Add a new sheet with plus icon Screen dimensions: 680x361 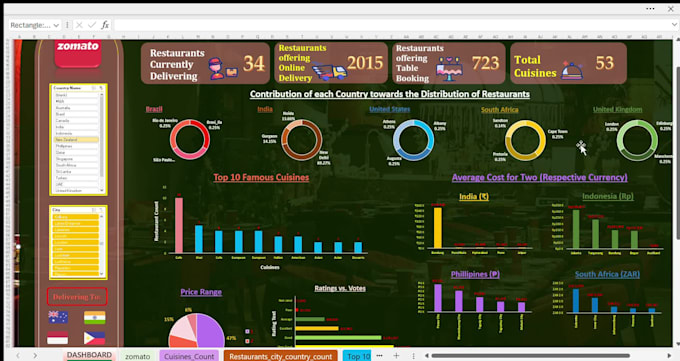(396, 356)
